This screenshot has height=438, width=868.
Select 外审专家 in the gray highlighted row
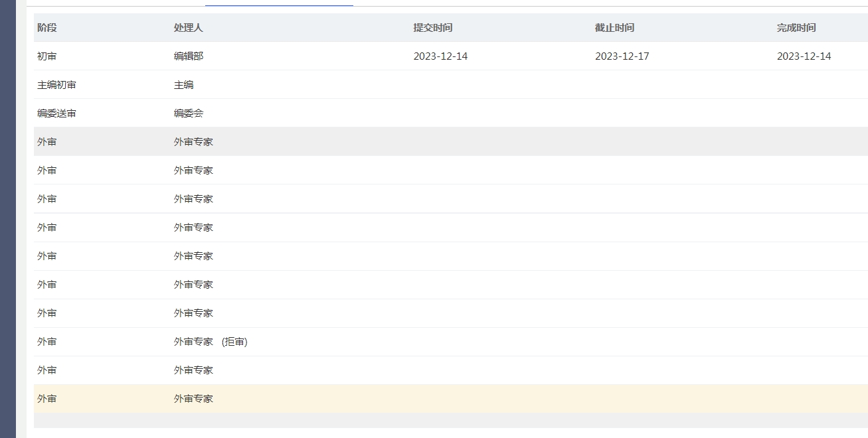coord(193,142)
